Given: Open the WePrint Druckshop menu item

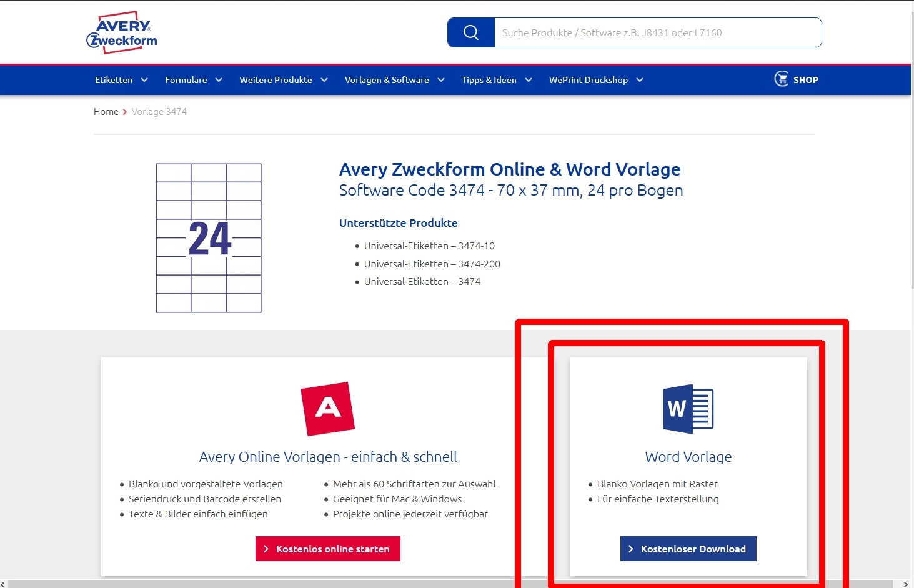Looking at the screenshot, I should click(x=589, y=80).
